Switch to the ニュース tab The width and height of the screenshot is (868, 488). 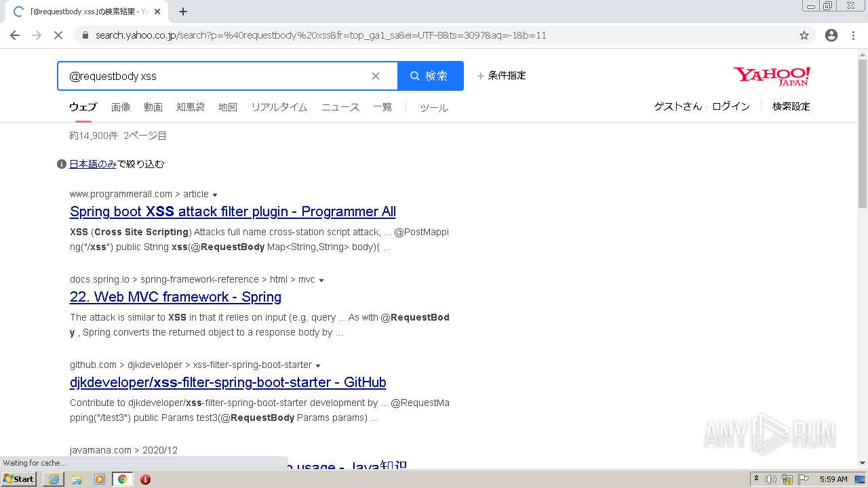[340, 107]
